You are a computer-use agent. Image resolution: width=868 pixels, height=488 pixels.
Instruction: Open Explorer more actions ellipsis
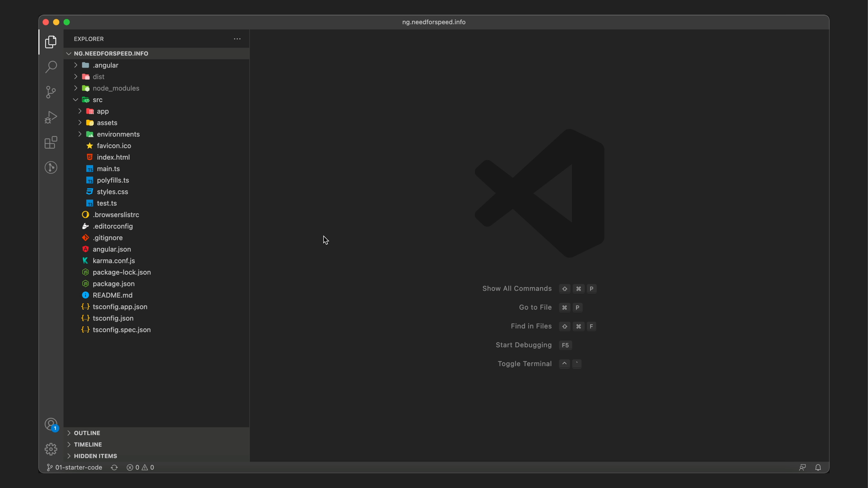237,39
